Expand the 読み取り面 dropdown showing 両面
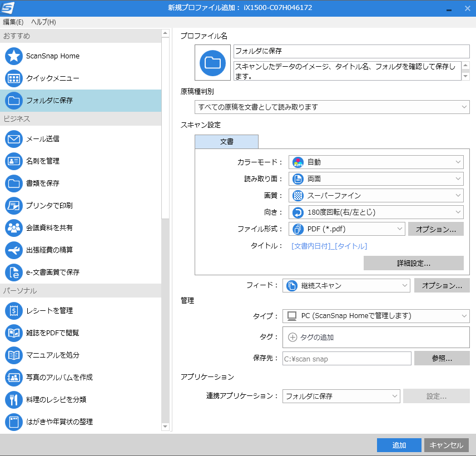Viewport: 476px width, 456px height. coord(376,179)
